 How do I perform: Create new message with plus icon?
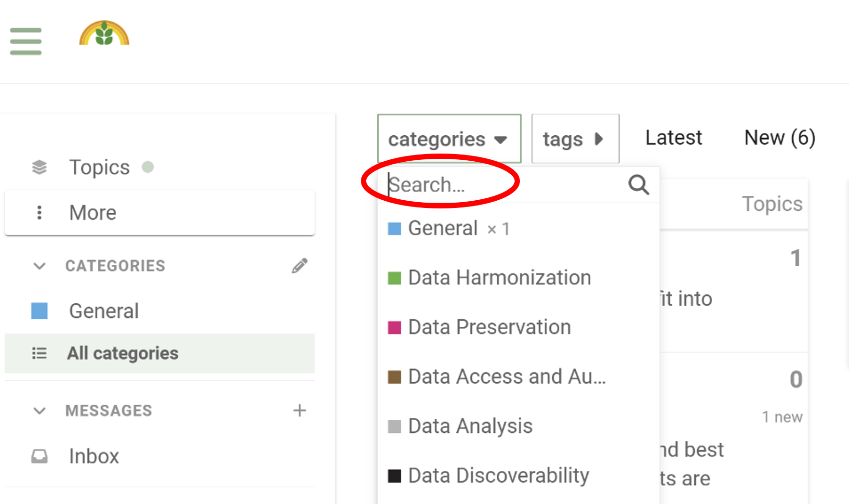click(x=299, y=410)
